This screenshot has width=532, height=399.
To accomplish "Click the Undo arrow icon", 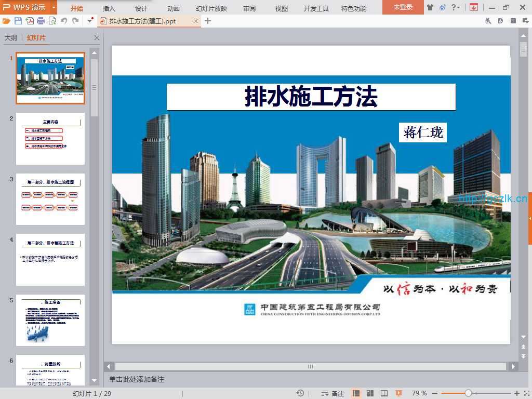I will coord(63,21).
